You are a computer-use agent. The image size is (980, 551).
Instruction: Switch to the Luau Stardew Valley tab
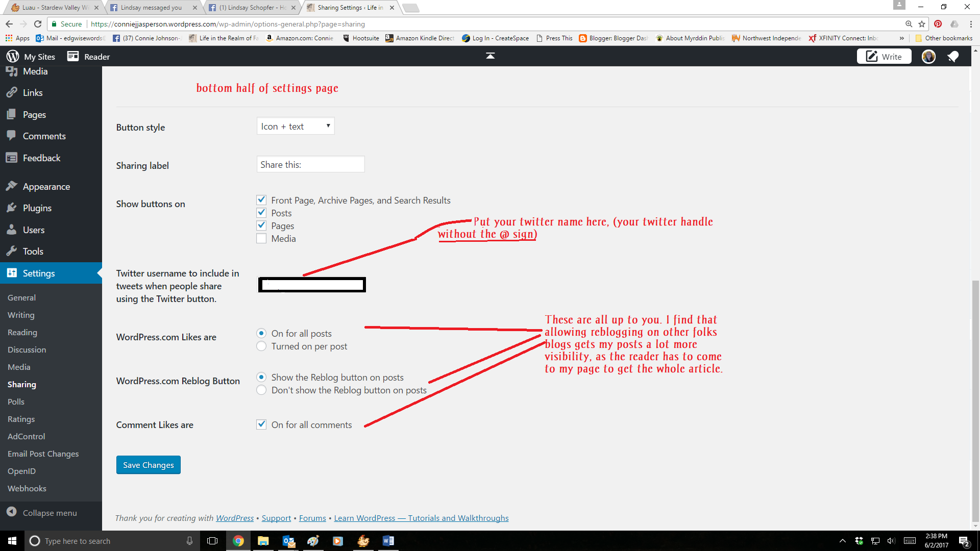pyautogui.click(x=51, y=8)
